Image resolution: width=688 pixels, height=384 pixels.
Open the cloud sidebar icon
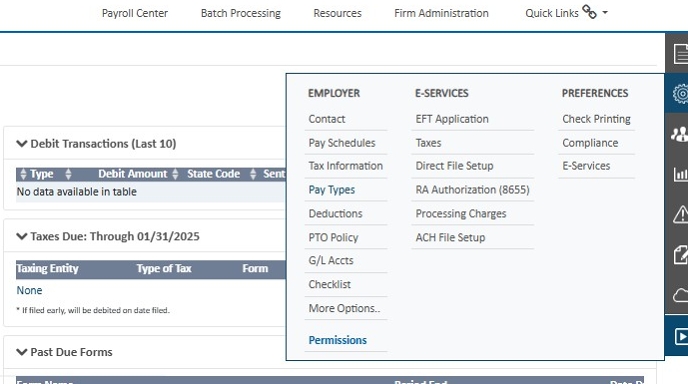point(681,295)
